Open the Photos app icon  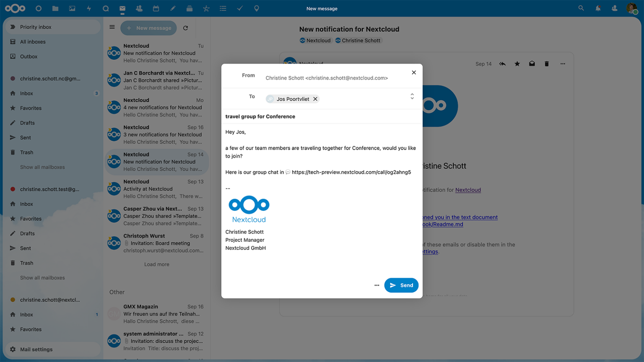pos(72,8)
